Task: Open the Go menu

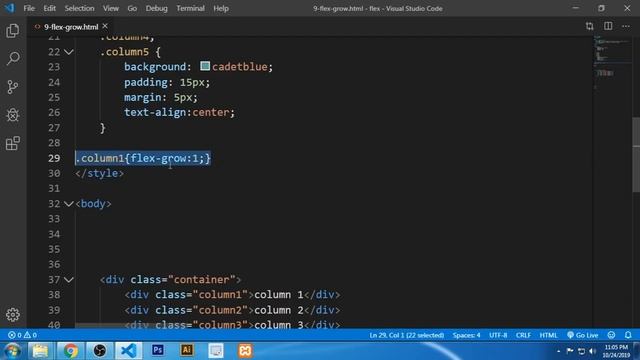Action: pyautogui.click(x=132, y=8)
